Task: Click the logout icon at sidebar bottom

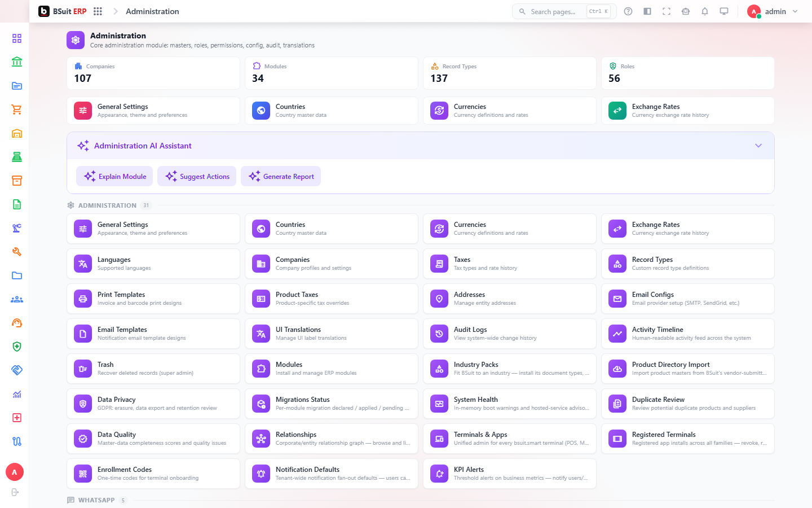Action: 15,492
